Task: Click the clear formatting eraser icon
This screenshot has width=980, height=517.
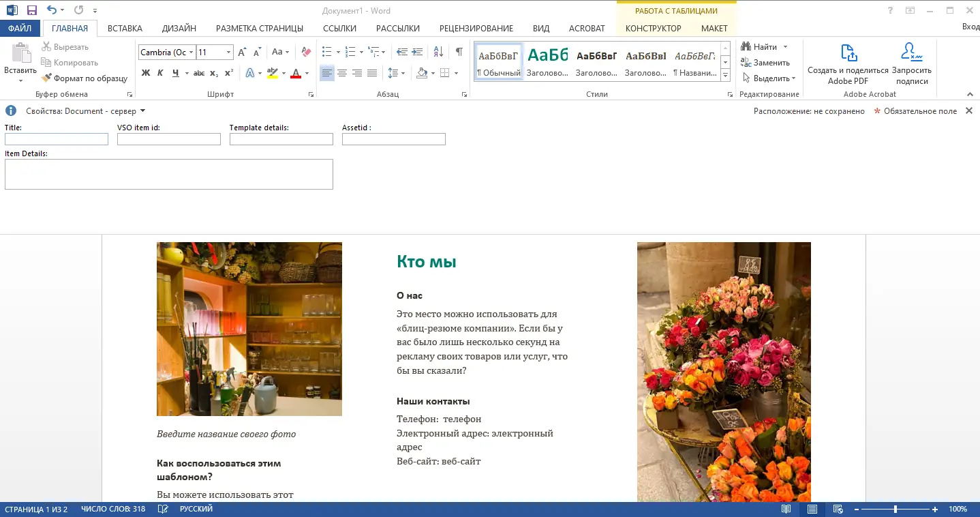Action: (x=306, y=52)
